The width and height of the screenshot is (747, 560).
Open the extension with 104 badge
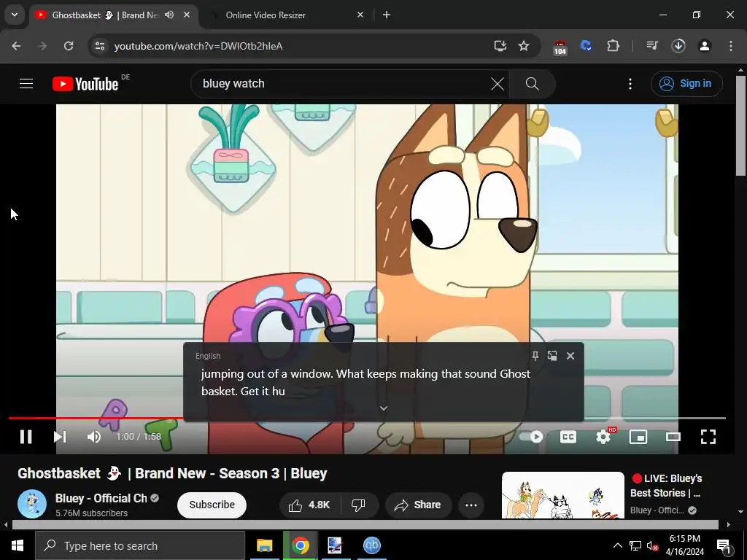click(560, 47)
